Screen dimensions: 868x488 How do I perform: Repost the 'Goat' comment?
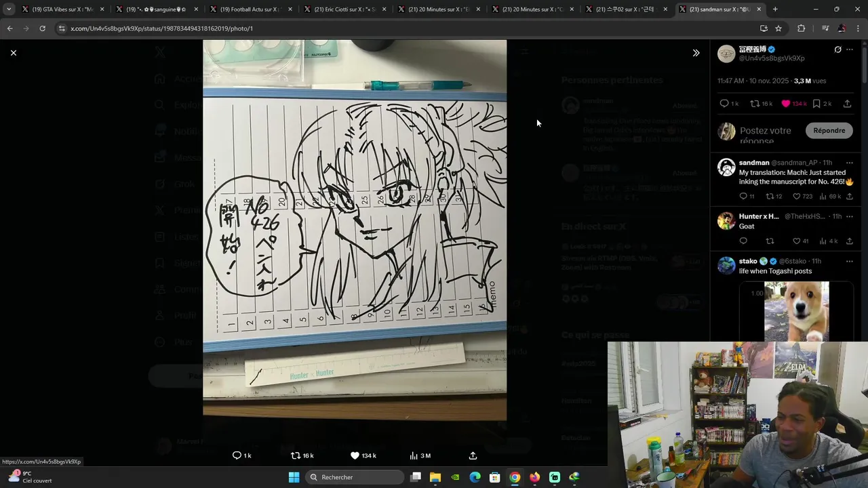click(x=770, y=241)
